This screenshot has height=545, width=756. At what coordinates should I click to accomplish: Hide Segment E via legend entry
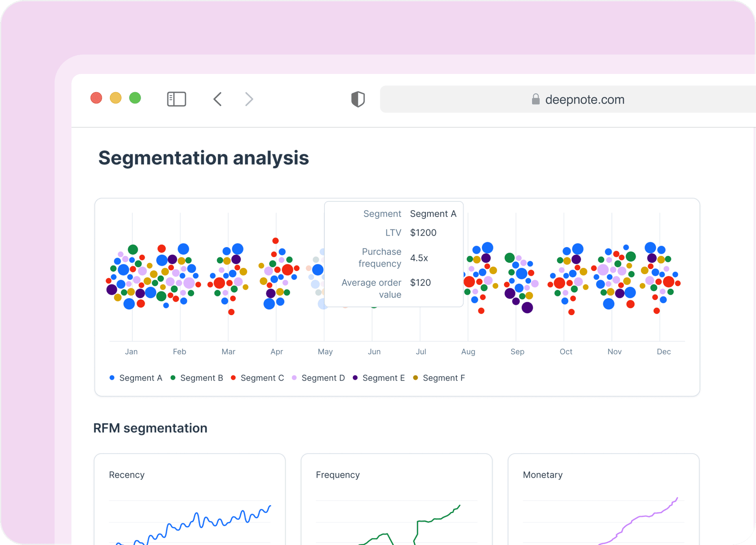[379, 378]
